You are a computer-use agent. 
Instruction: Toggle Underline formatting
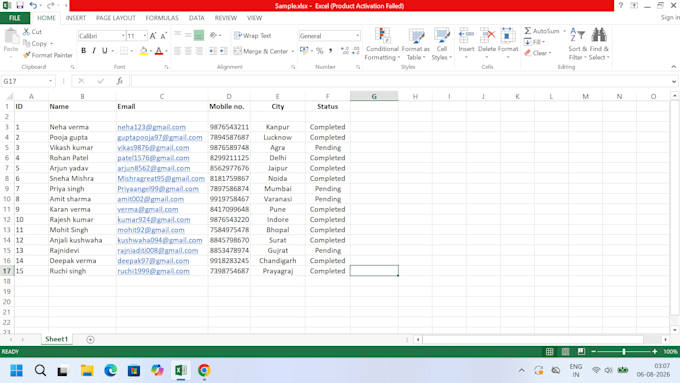coord(105,51)
